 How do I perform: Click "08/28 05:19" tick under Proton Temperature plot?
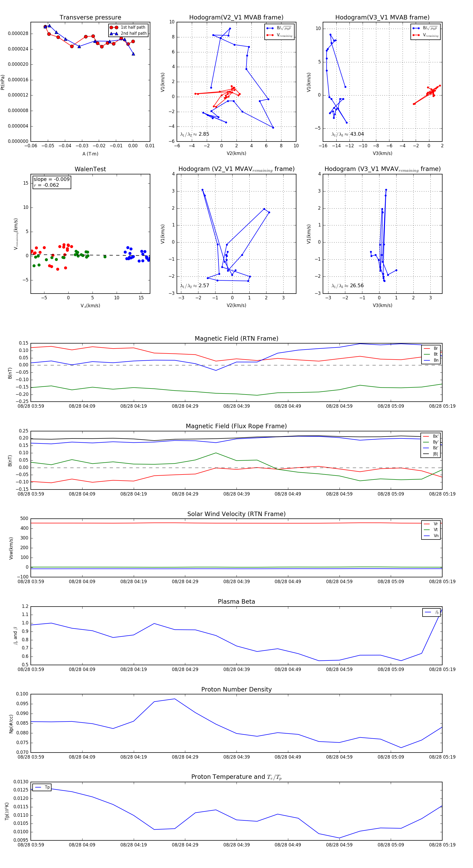tap(442, 845)
